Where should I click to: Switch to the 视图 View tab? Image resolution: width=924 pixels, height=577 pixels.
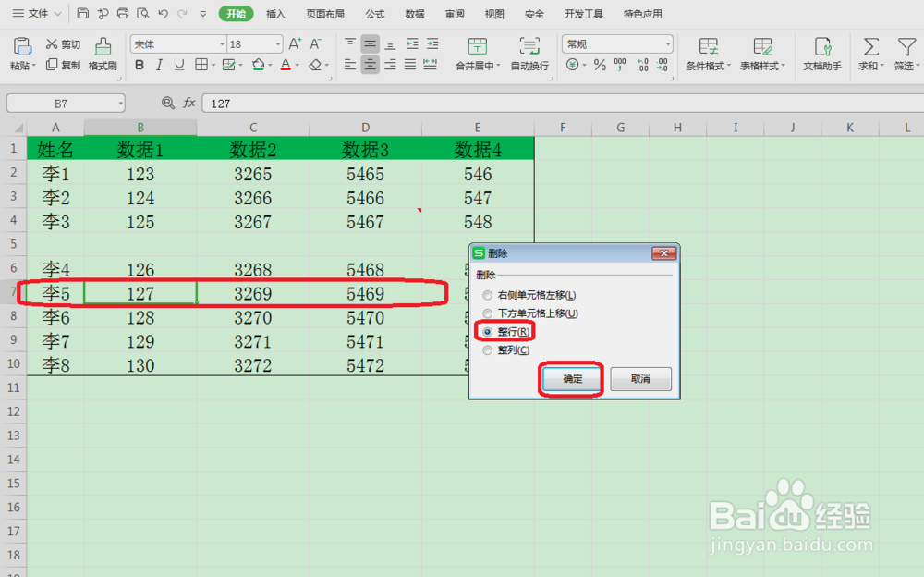pos(494,14)
